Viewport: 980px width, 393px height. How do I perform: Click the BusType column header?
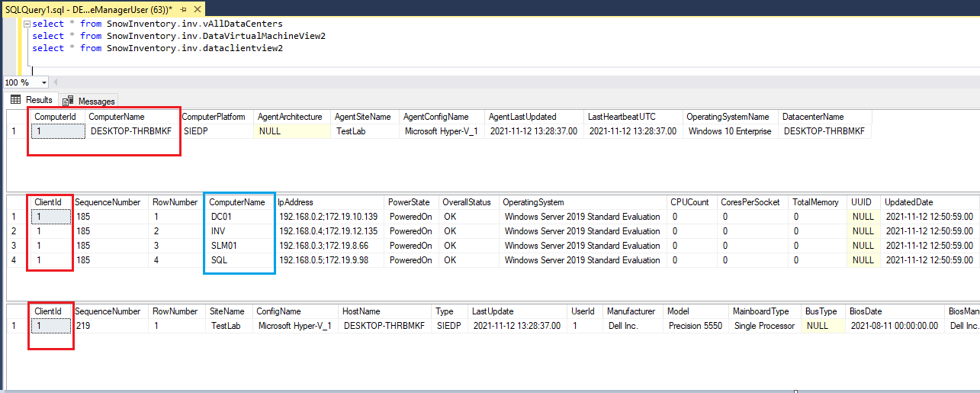[x=824, y=311]
